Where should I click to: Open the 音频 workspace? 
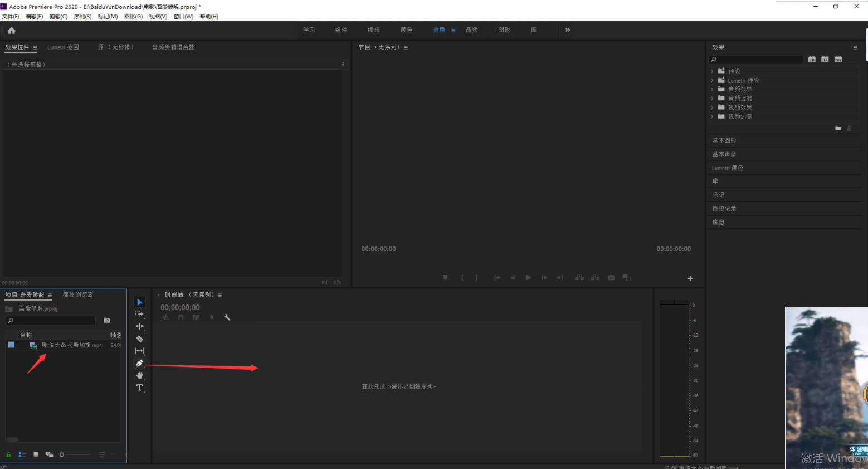(x=472, y=30)
